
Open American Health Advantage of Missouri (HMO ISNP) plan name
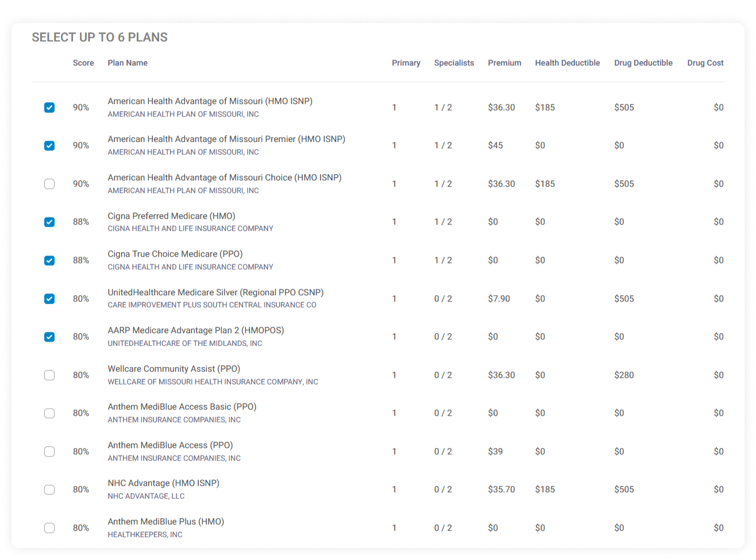click(210, 101)
